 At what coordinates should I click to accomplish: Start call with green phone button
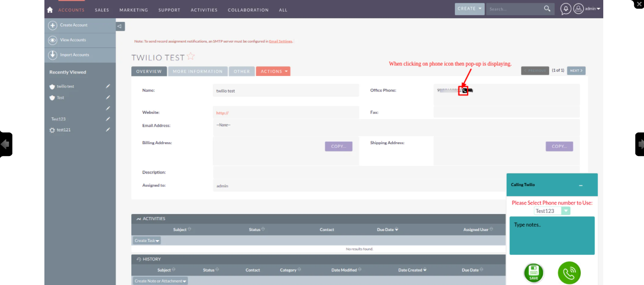pos(569,273)
